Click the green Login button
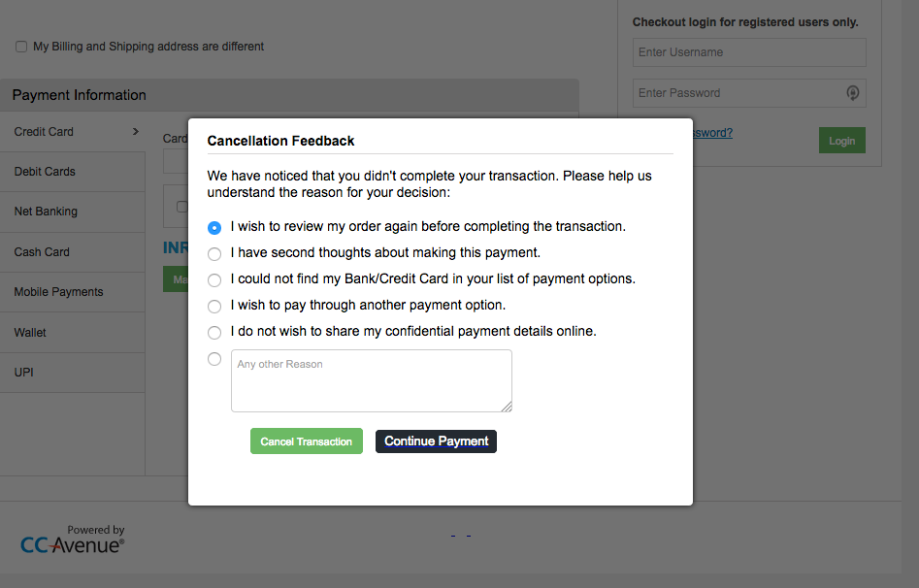Viewport: 919px width, 588px height. 841,141
